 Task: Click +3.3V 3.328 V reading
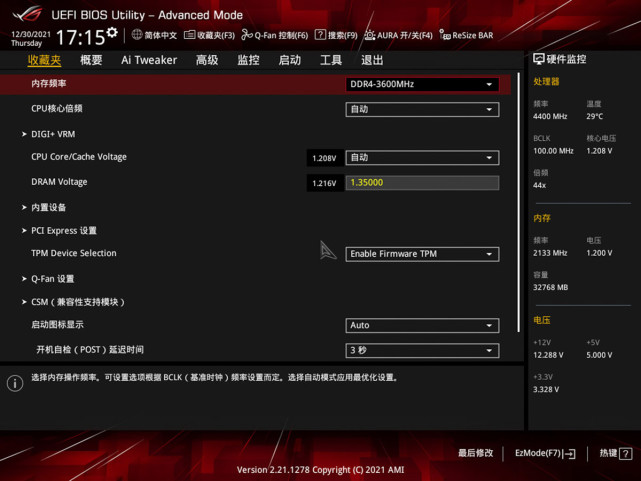(546, 389)
